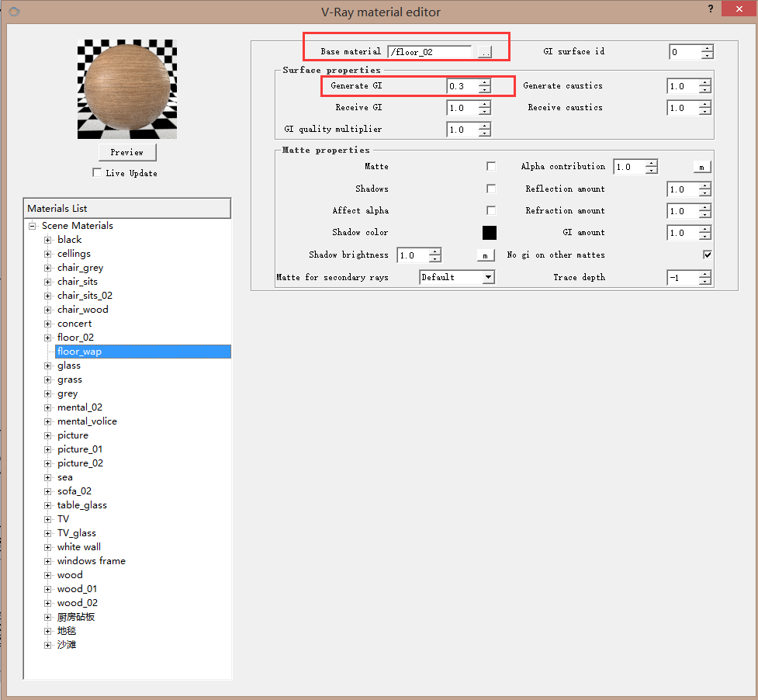Click the help question mark in title bar
Screen dimensions: 758x700
[x=710, y=9]
